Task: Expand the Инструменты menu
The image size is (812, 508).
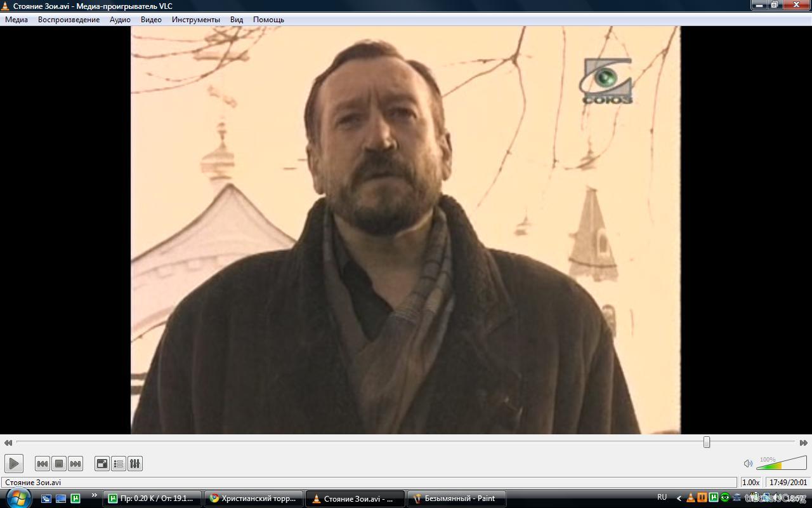Action: tap(195, 20)
